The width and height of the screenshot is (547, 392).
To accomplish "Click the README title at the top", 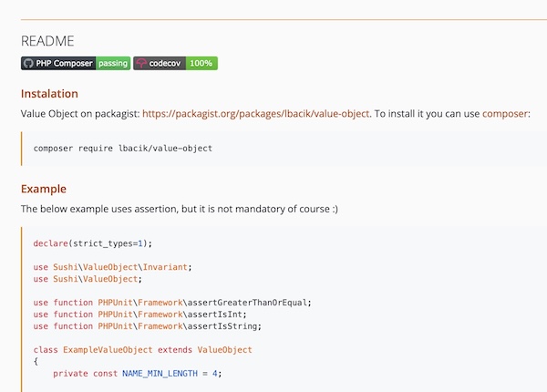I will [47, 41].
